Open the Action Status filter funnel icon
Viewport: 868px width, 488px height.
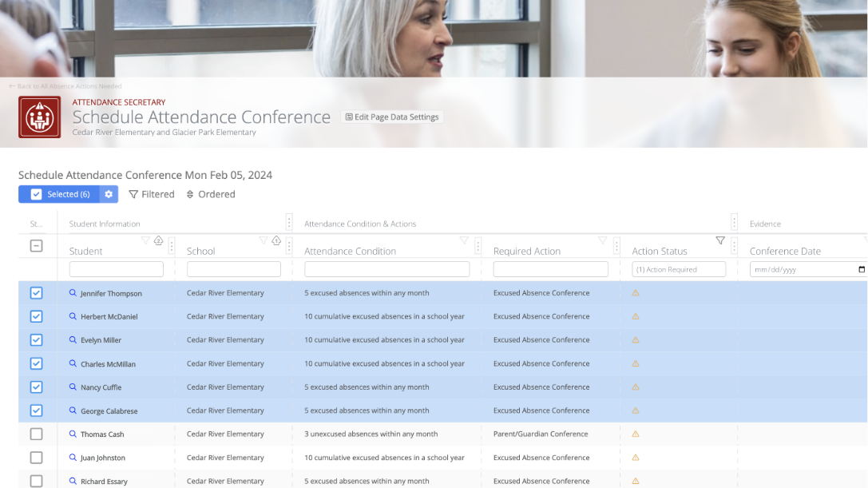719,240
